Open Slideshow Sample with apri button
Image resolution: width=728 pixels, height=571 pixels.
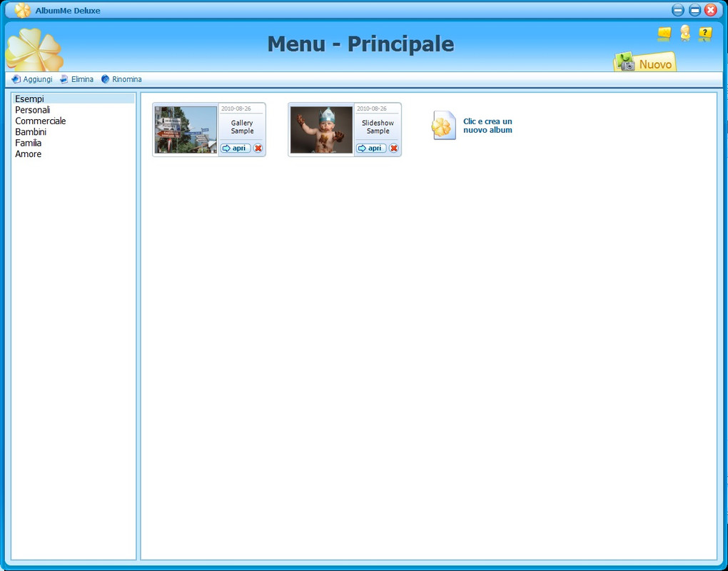click(371, 148)
